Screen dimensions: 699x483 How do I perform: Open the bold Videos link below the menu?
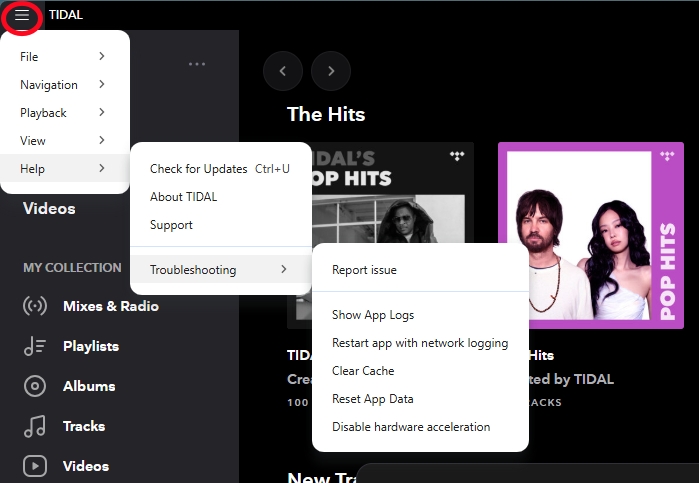(x=49, y=208)
